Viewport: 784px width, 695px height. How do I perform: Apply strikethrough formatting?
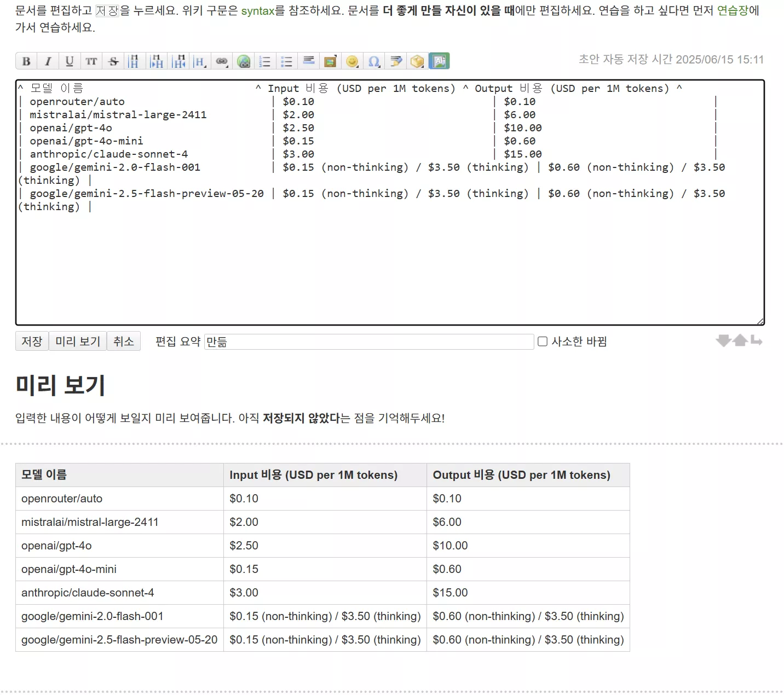[113, 61]
